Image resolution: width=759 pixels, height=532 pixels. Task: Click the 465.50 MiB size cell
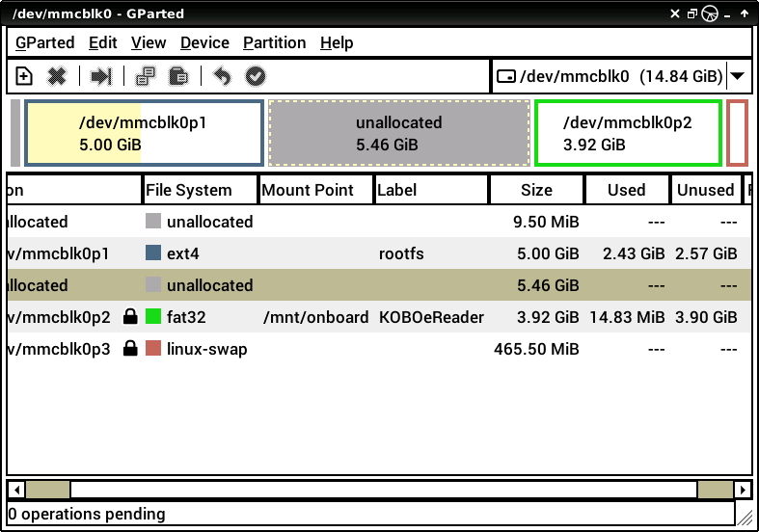[536, 349]
